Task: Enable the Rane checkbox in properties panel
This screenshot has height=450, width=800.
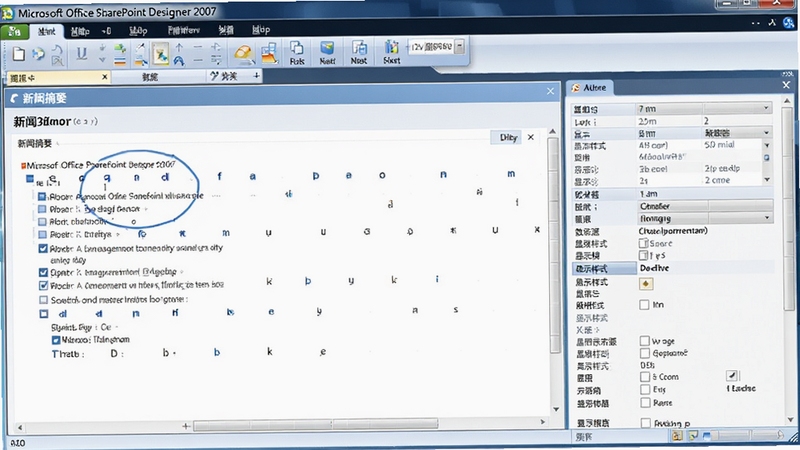Action: pos(645,403)
